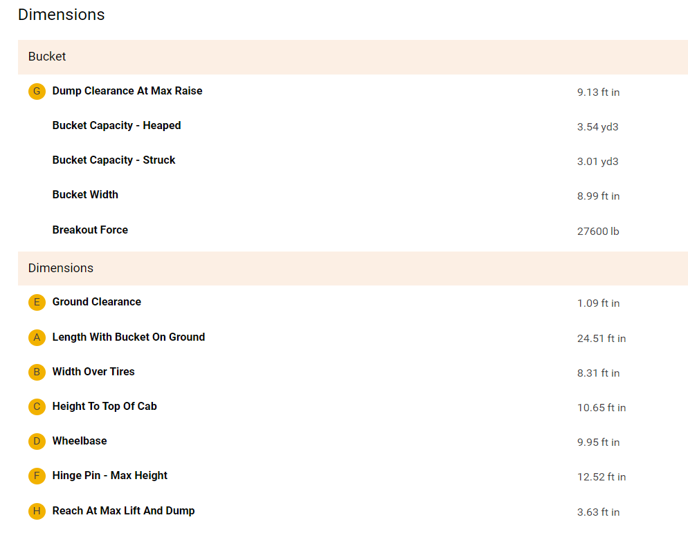Select the Bucket Capacity - Struck label
Viewport: 688px width, 541px height.
coord(113,160)
